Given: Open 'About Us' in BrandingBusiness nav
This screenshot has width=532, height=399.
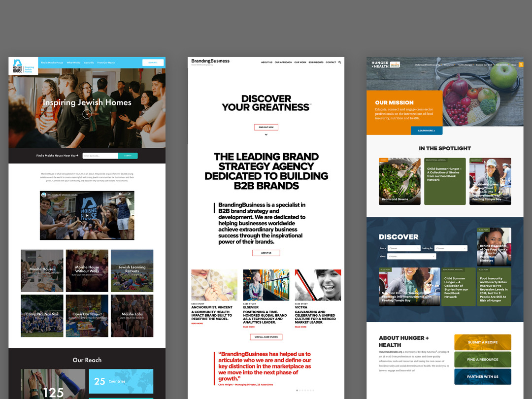Looking at the screenshot, I should click(266, 63).
